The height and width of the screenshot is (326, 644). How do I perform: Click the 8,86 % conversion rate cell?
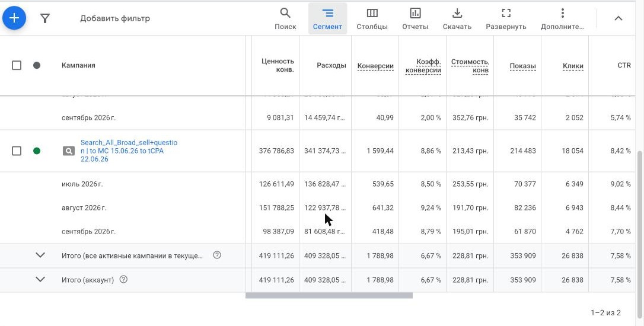click(431, 151)
